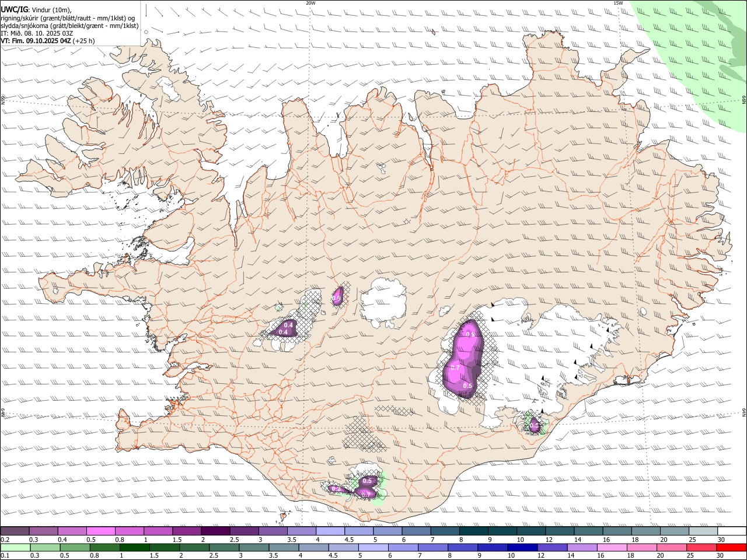Click the '3.5' label in lower legend scale
Screen dimensions: 747x560
273,556
